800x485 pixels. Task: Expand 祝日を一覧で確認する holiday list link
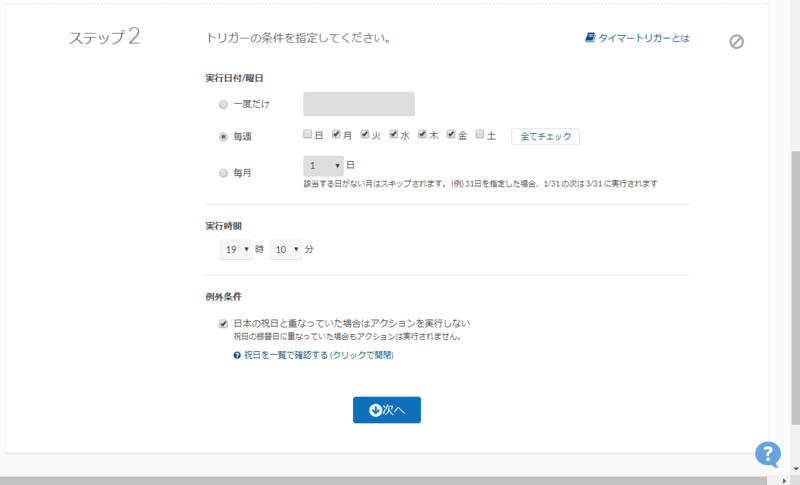[313, 355]
